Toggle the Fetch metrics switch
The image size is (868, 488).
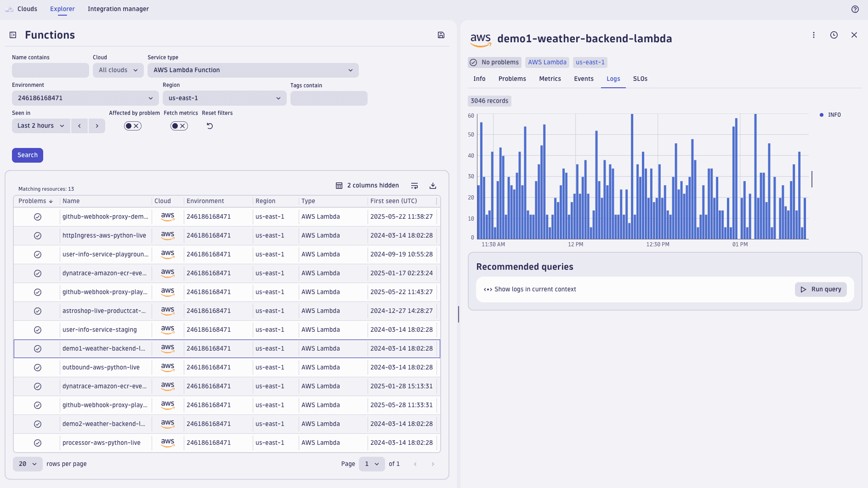pos(179,126)
